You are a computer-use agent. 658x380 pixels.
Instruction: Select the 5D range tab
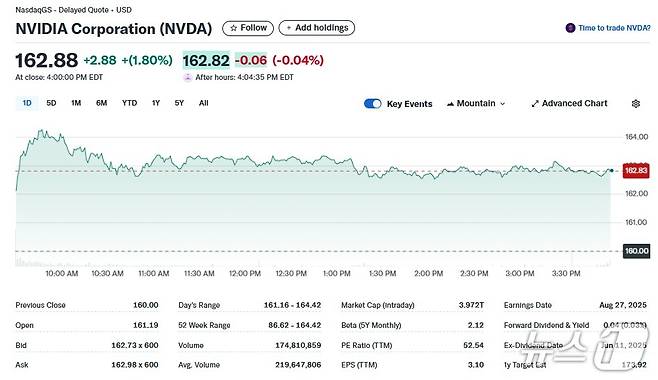(x=51, y=103)
